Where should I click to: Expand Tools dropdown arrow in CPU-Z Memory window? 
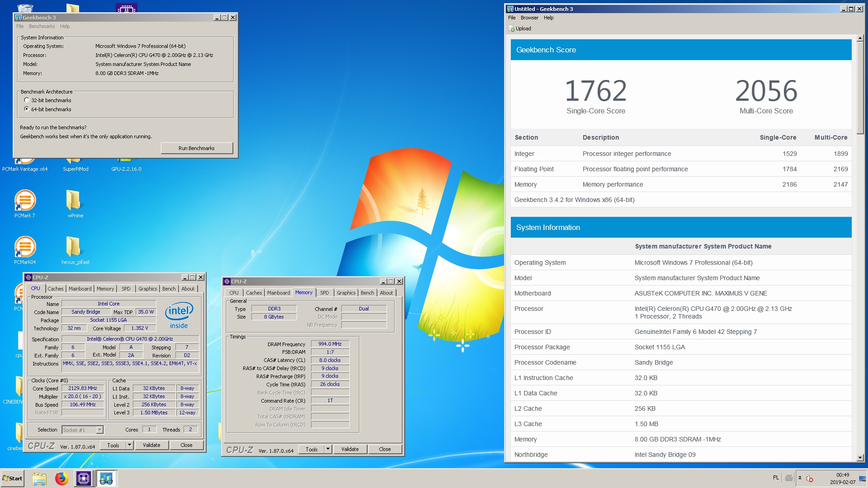pyautogui.click(x=328, y=449)
